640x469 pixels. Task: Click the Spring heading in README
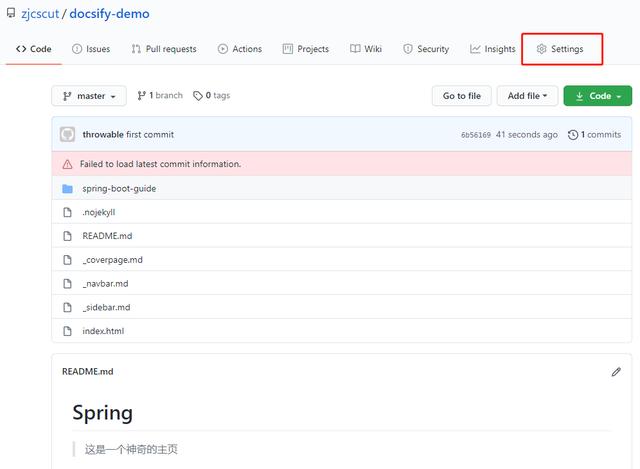click(102, 413)
